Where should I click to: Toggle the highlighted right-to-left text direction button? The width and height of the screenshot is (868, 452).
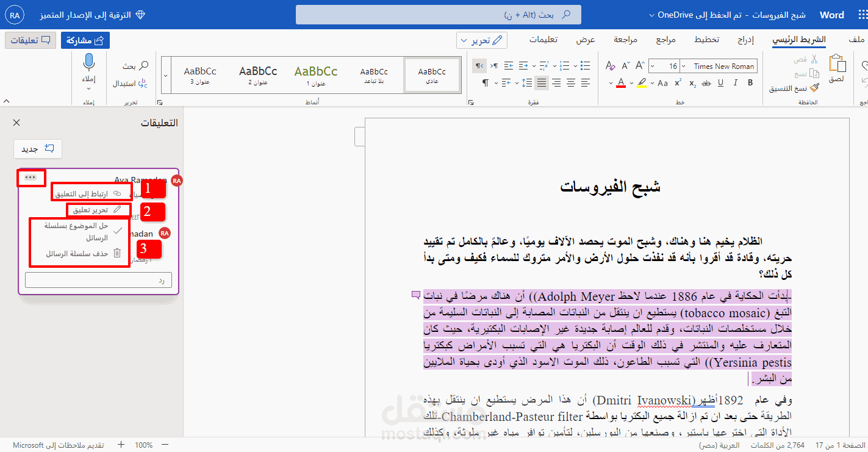(479, 65)
